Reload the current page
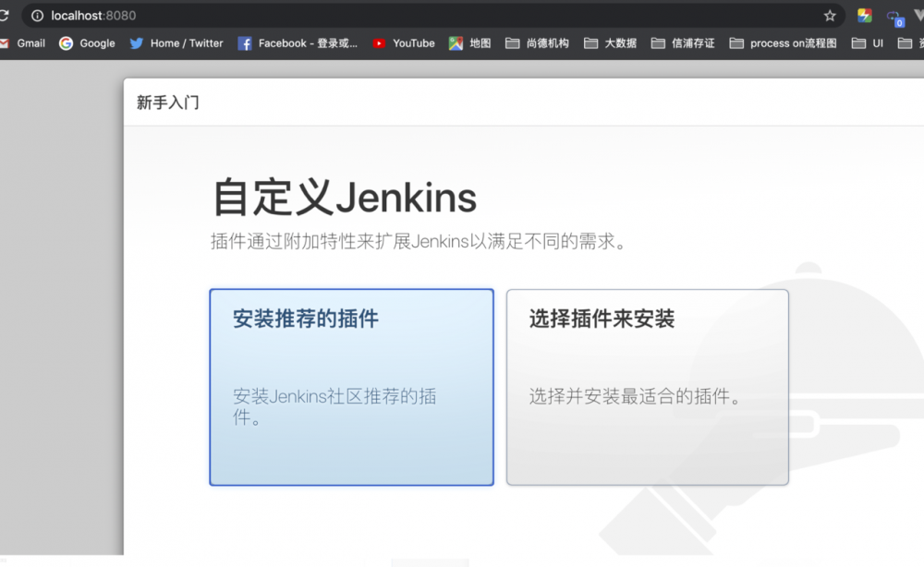 [5, 15]
